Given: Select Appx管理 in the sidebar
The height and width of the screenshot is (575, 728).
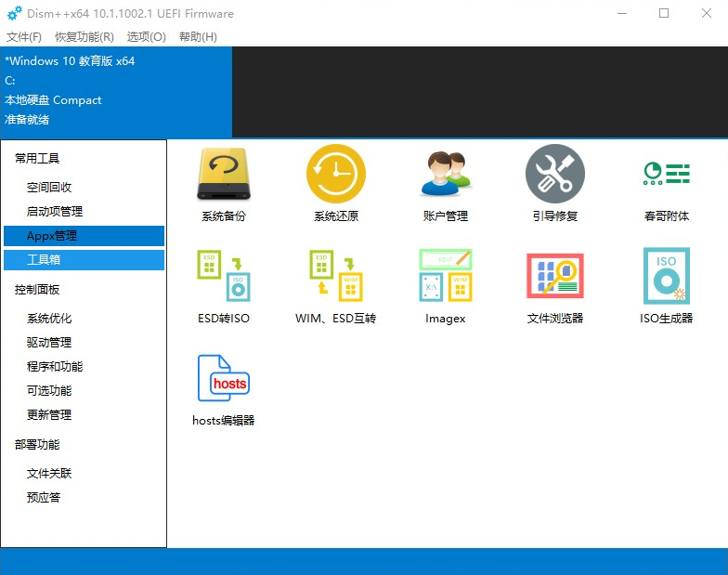Looking at the screenshot, I should pos(52,236).
